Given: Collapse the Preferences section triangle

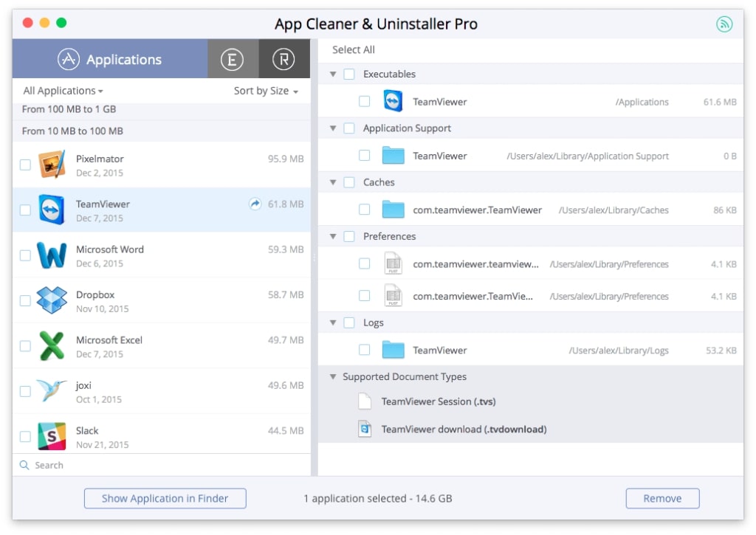Looking at the screenshot, I should (333, 236).
